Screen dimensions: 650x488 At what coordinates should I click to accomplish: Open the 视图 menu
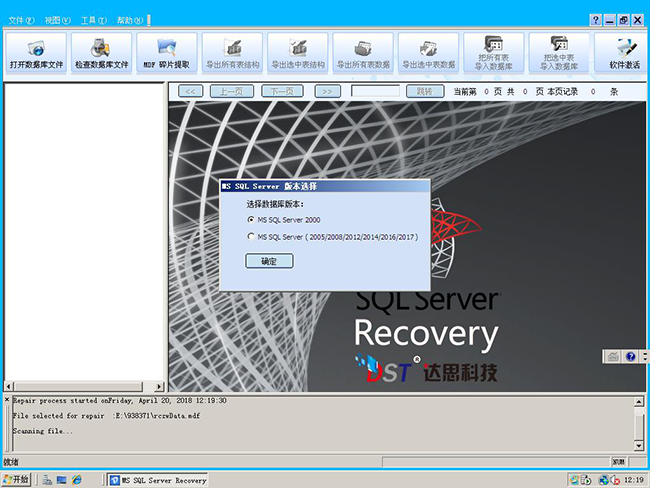[57, 20]
